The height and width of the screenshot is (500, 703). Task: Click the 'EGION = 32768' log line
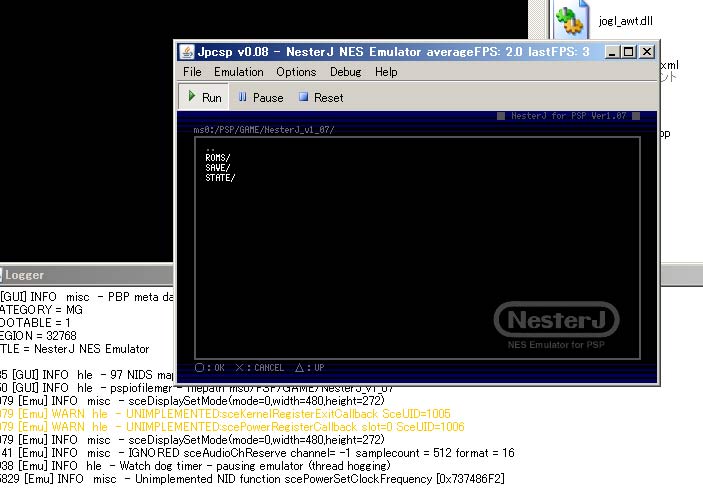[x=38, y=335]
